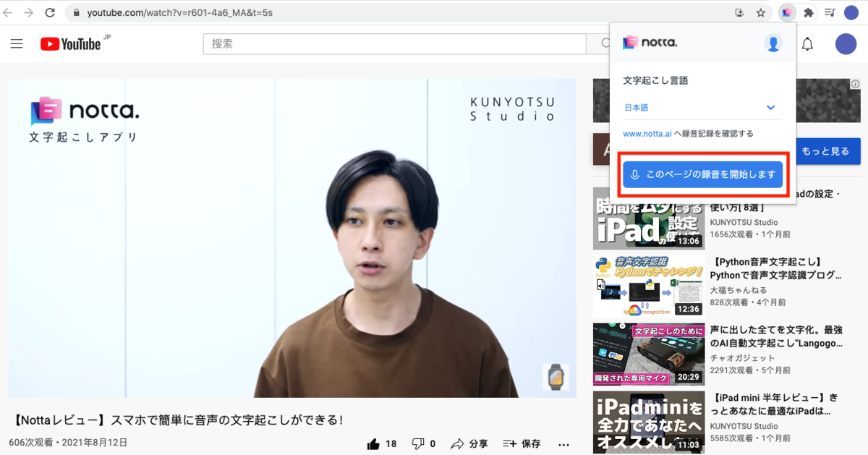
Task: Click the Apple Watch card icon on video
Action: 556,377
